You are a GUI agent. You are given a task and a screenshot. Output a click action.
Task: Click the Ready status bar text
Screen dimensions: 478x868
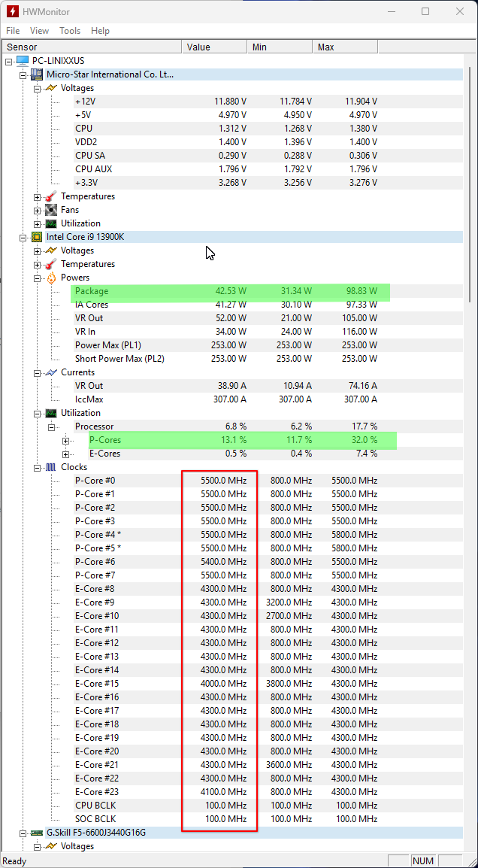coord(14,860)
